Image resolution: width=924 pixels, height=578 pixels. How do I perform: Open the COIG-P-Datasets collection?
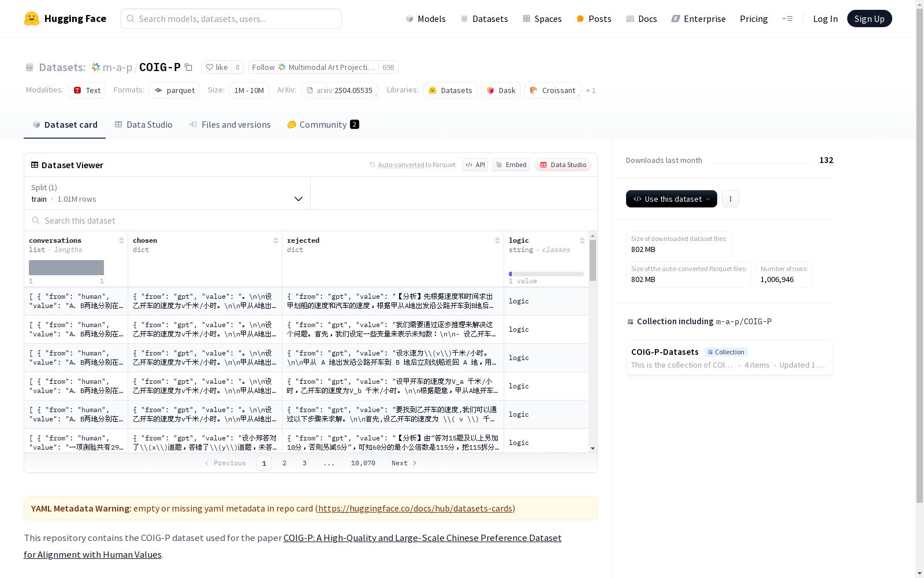729,358
